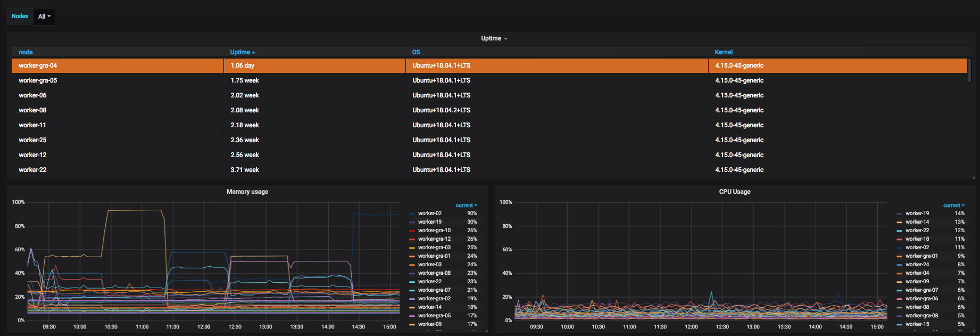
Task: Toggle worker-22 series in CPU legend
Action: [x=917, y=231]
